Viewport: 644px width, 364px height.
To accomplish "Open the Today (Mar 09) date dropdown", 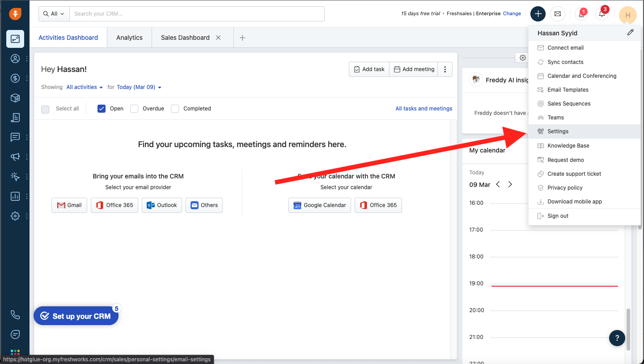I will click(139, 87).
